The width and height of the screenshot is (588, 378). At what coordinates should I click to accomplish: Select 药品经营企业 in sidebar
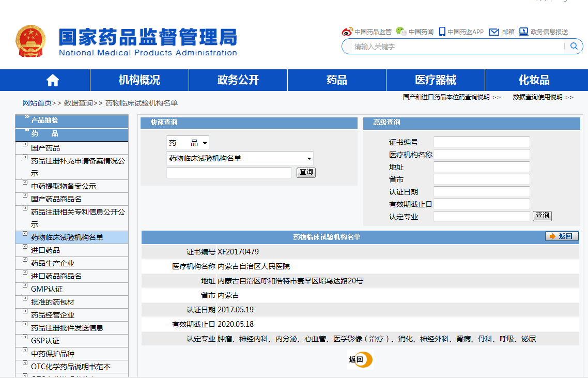click(53, 315)
